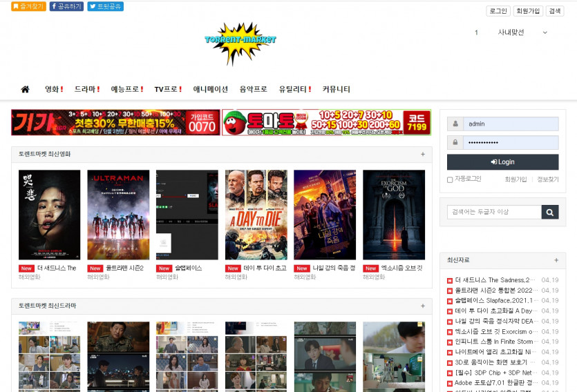The height and width of the screenshot is (392, 577).
Task: Click the search magnifier button
Action: point(550,213)
